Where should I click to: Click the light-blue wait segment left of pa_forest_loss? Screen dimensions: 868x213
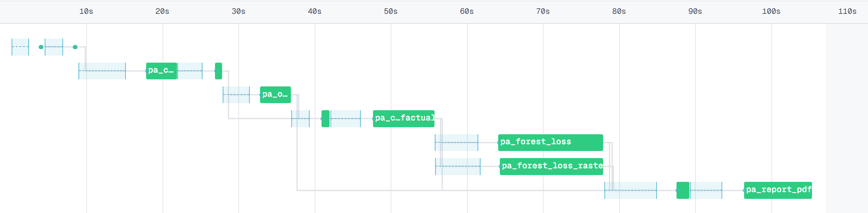(457, 142)
